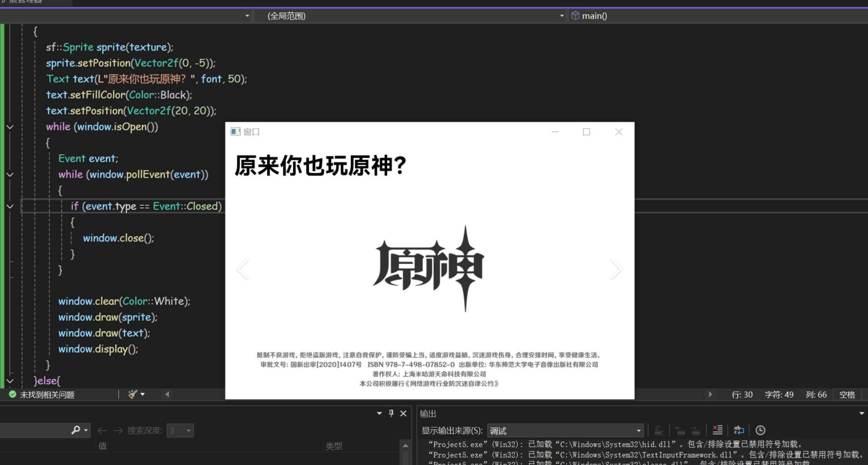Click the 搜索深度 depth selector
This screenshot has width=868, height=465.
(x=180, y=430)
